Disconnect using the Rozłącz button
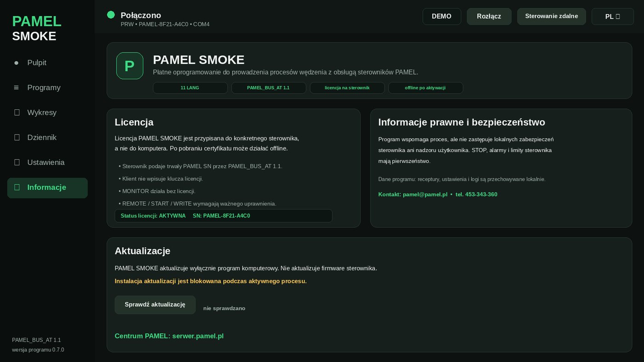The image size is (644, 362). point(489,17)
